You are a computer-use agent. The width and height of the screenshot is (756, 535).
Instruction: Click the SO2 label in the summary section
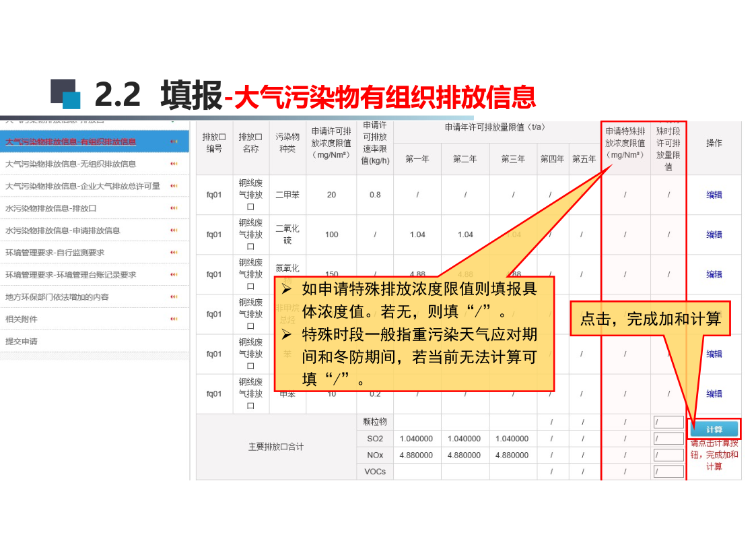(375, 439)
